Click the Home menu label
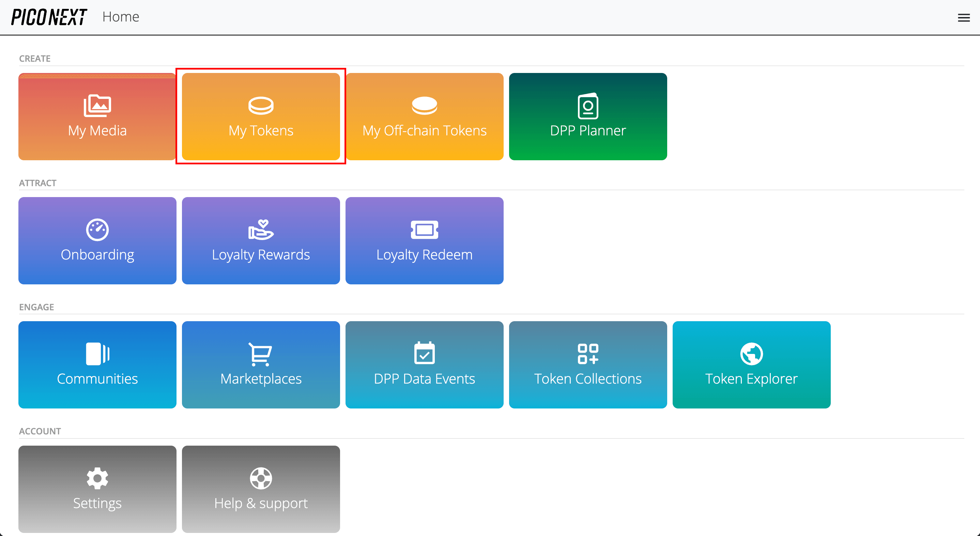Screen dimensions: 980x536 tap(121, 16)
